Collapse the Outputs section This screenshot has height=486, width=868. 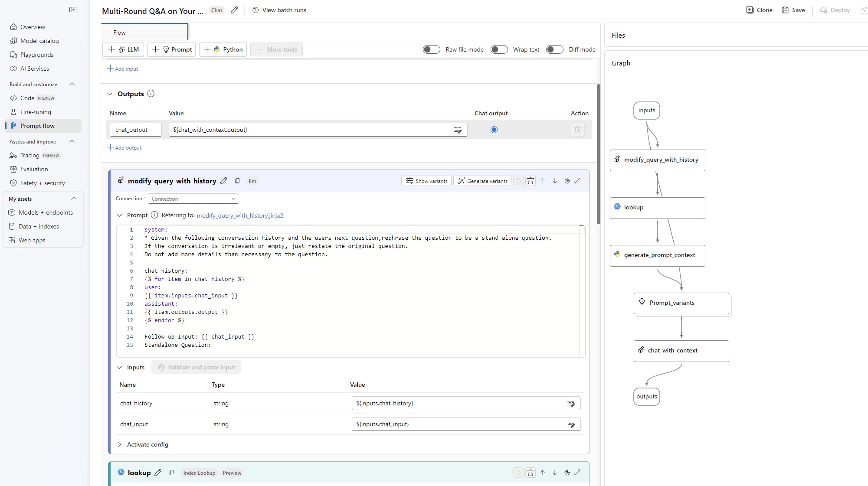110,94
